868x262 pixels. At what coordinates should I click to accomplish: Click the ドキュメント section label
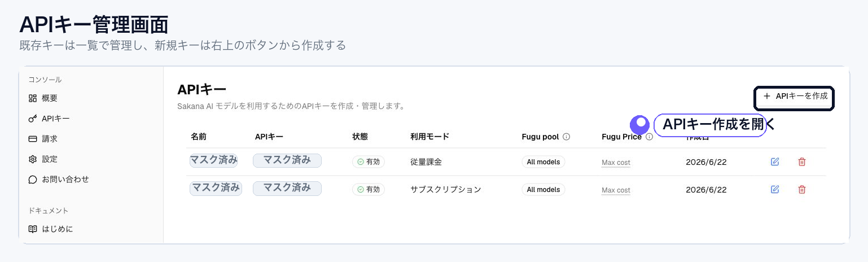tap(49, 211)
